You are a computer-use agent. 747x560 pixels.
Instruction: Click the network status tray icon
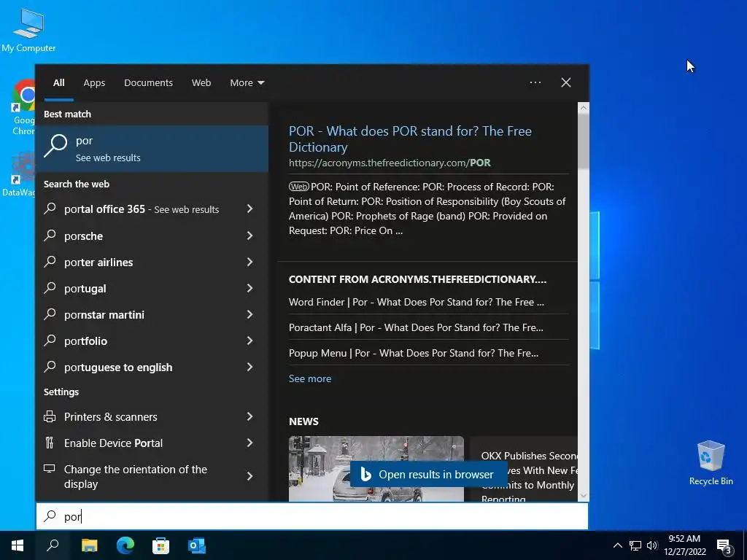(635, 545)
